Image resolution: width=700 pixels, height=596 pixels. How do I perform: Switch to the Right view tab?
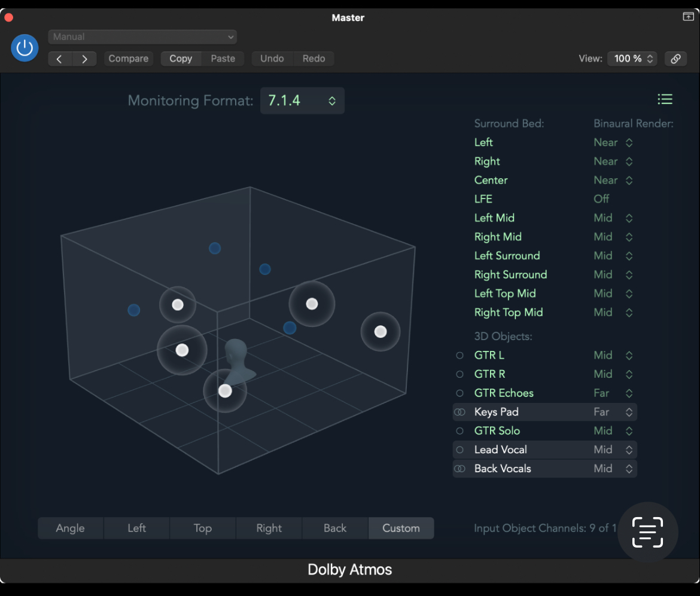pyautogui.click(x=269, y=528)
